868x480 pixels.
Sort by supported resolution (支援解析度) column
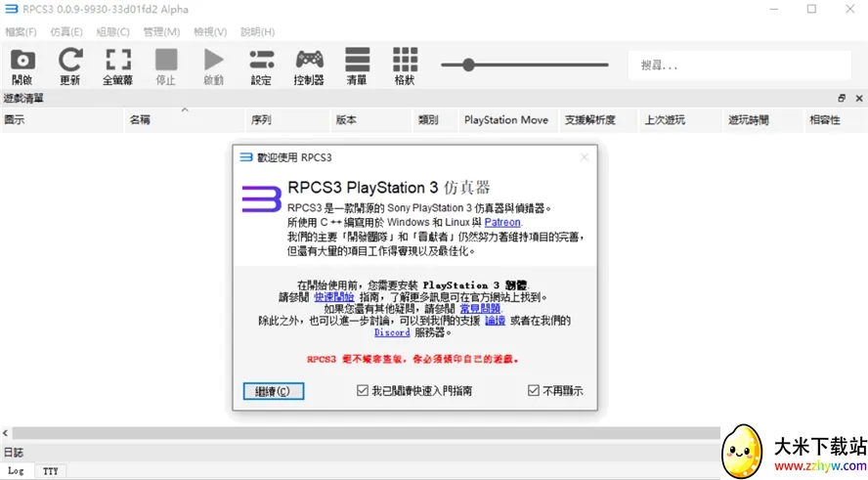coord(599,119)
